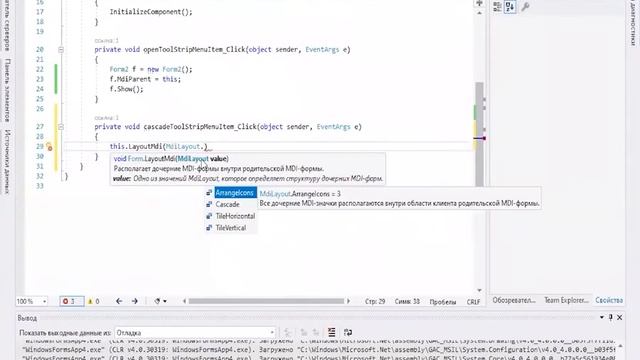This screenshot has width=640, height=360.
Task: Toggle word wrap in Output toolbar
Action: [x=348, y=333]
